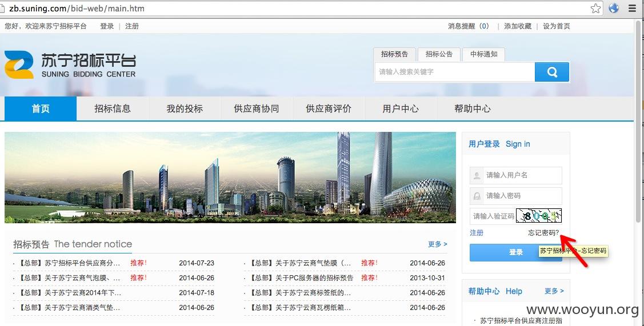Open notice 关于苏宁云商气垫膜（…

[x=300, y=263]
